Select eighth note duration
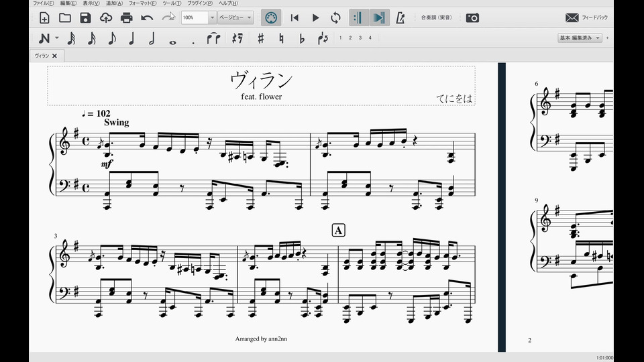This screenshot has height=362, width=644. click(112, 38)
